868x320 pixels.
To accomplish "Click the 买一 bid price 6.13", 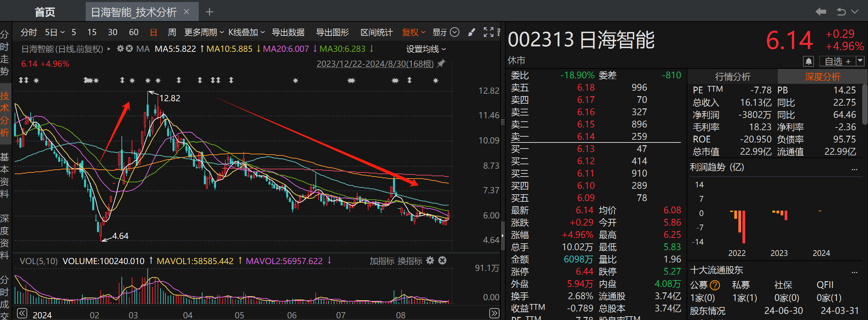I will pyautogui.click(x=586, y=149).
